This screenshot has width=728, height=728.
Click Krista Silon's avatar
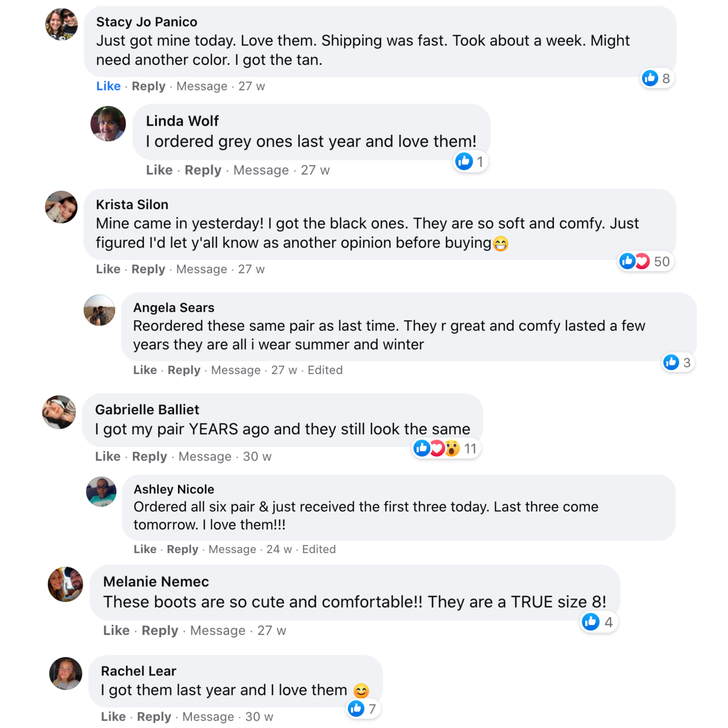click(61, 207)
